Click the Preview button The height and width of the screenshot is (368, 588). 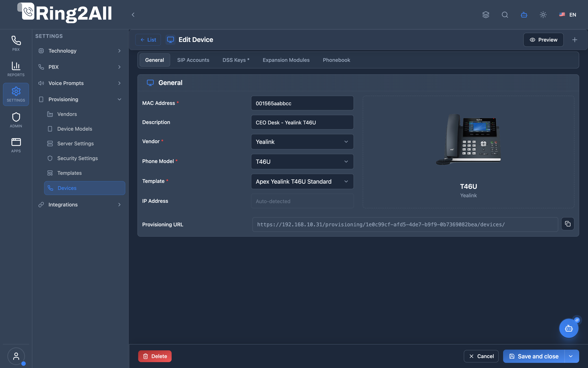tap(543, 40)
